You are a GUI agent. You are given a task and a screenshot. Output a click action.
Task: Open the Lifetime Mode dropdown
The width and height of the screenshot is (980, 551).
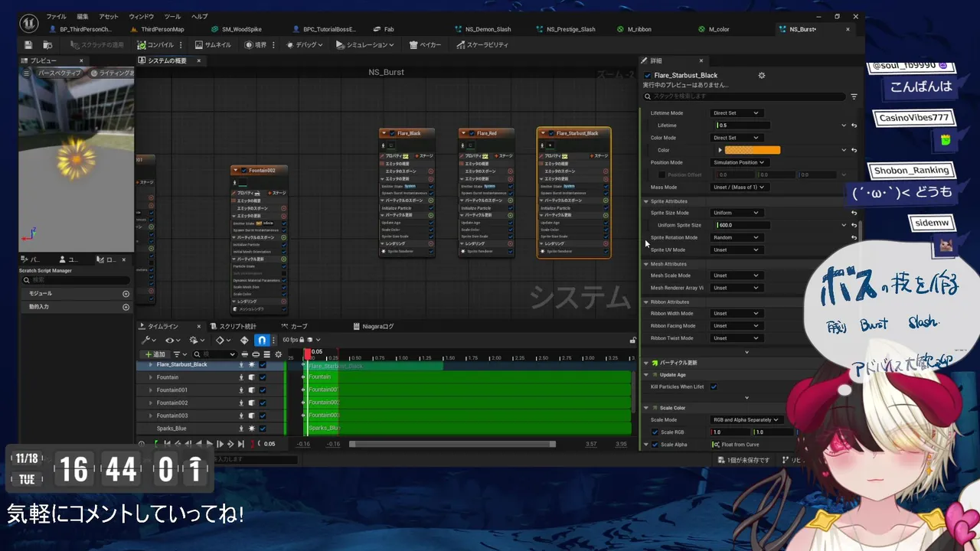tap(737, 113)
